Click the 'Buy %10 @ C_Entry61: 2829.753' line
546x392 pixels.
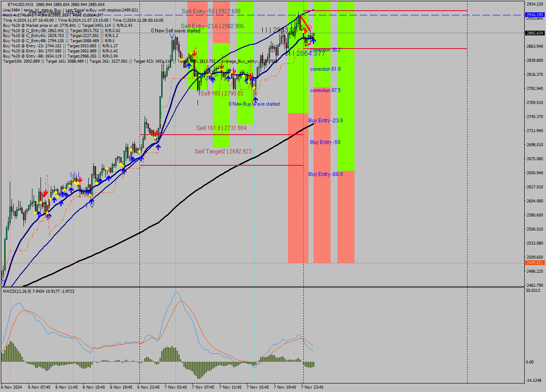click(x=60, y=36)
